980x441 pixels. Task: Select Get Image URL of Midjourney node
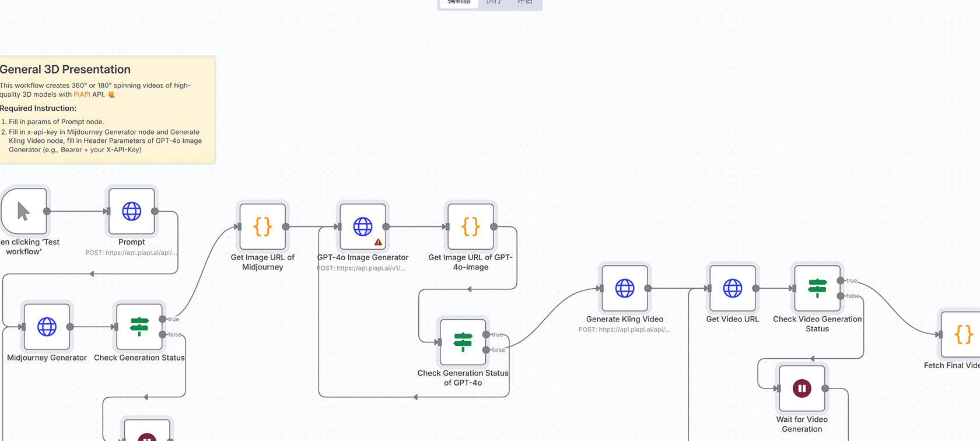point(262,226)
